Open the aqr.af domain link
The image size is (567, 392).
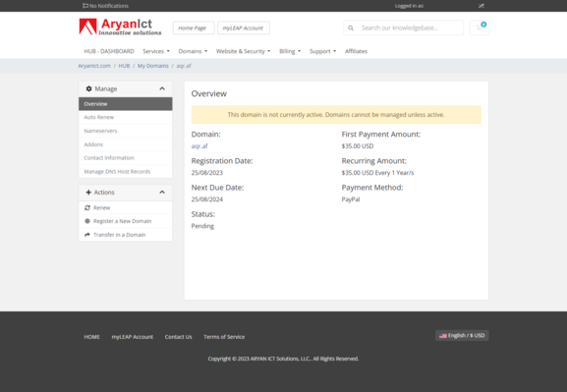(x=199, y=146)
